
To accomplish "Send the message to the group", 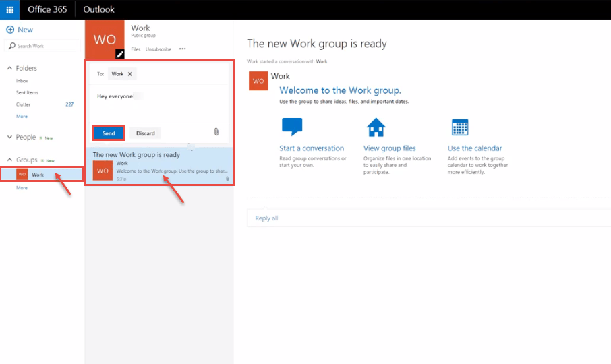I will coord(109,133).
